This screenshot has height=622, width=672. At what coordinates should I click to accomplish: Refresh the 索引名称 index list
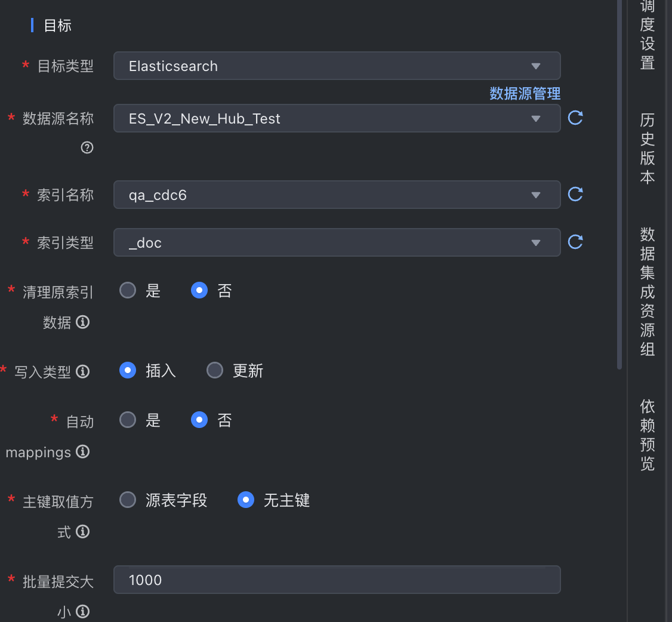click(x=575, y=194)
